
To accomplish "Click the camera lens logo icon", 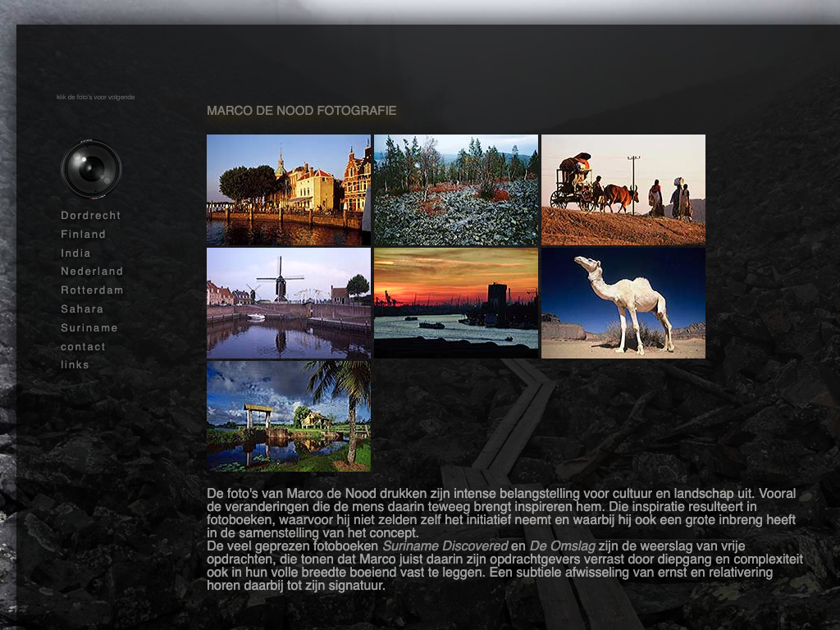I will click(x=91, y=169).
